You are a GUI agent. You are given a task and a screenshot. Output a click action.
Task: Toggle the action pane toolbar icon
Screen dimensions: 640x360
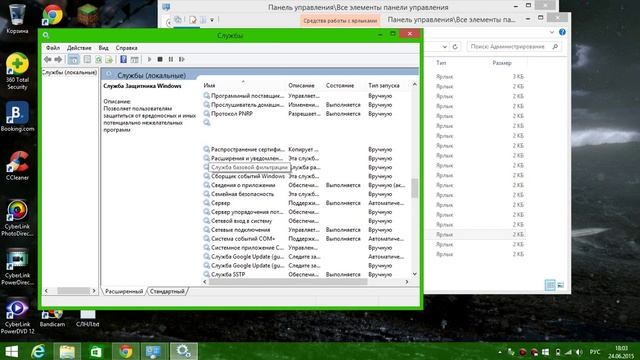point(134,60)
